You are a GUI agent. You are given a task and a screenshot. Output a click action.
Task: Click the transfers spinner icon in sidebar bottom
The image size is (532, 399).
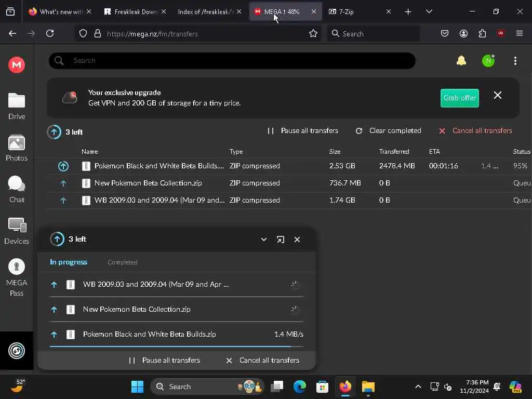(17, 351)
